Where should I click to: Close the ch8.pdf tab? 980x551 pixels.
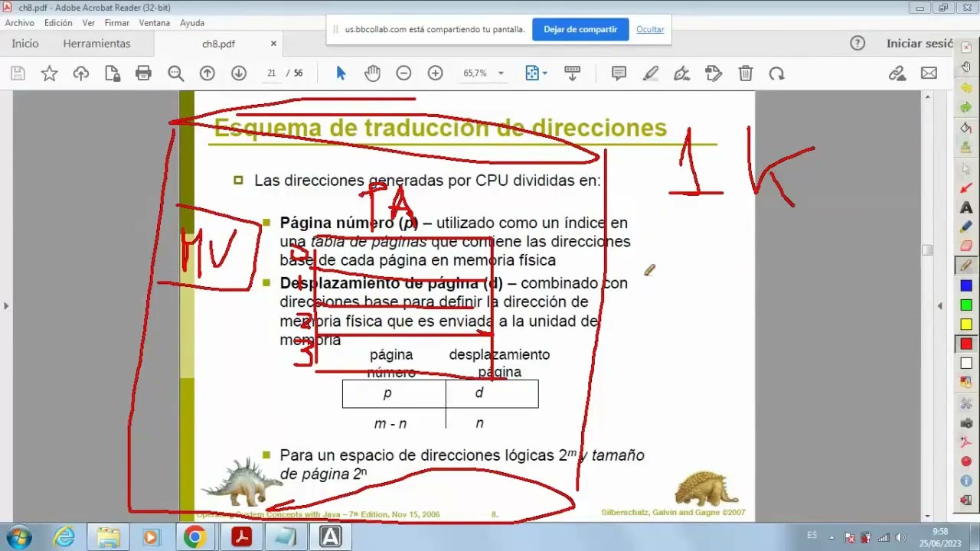click(273, 44)
